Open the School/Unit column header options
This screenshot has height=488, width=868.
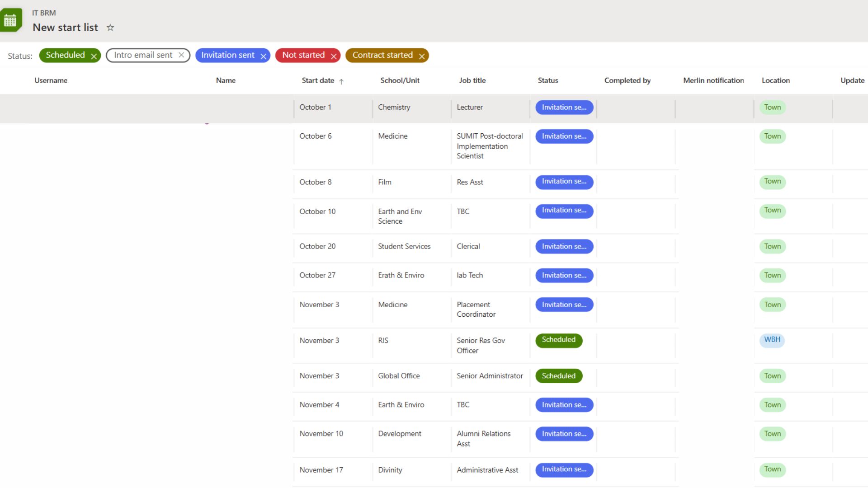click(x=400, y=80)
